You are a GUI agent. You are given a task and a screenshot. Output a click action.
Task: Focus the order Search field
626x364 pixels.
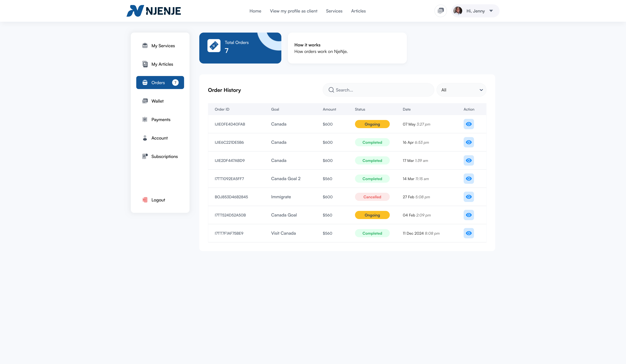378,90
